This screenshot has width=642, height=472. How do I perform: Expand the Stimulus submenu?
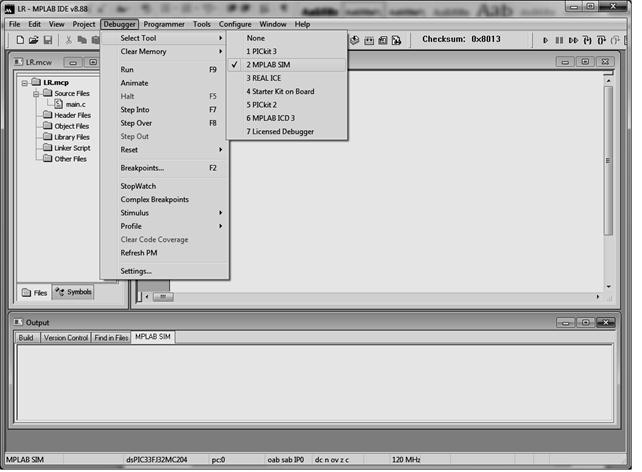click(165, 213)
